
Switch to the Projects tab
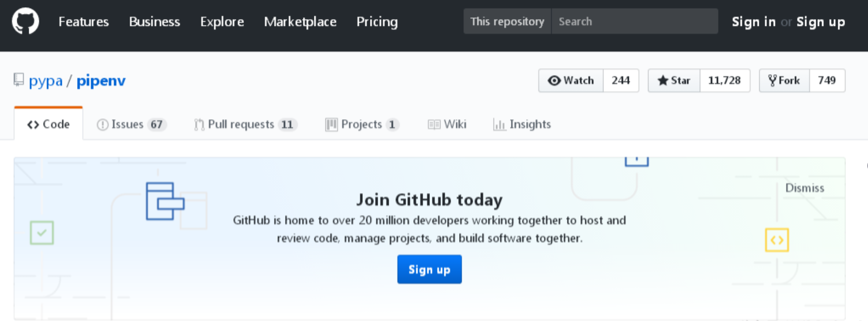click(362, 125)
